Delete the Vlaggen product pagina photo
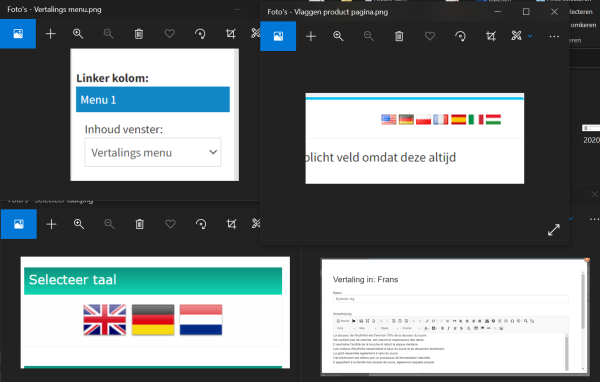The height and width of the screenshot is (382, 600). [399, 36]
